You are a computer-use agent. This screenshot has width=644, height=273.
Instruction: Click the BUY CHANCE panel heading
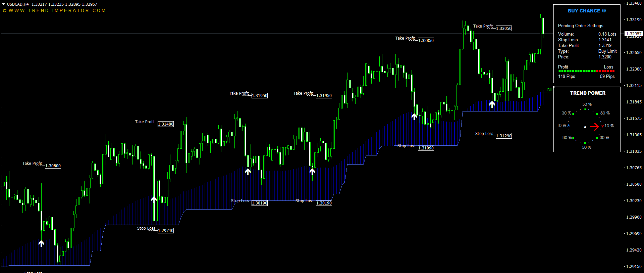[x=584, y=11]
